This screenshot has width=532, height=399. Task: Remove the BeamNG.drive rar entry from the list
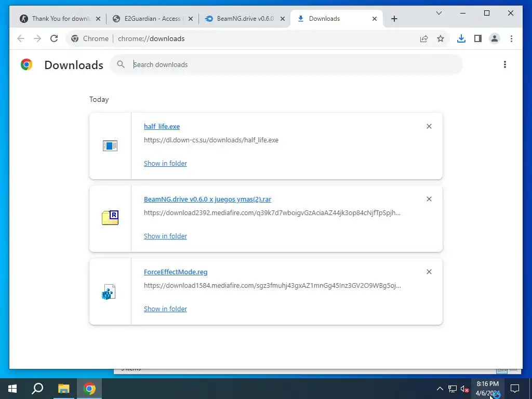429,199
